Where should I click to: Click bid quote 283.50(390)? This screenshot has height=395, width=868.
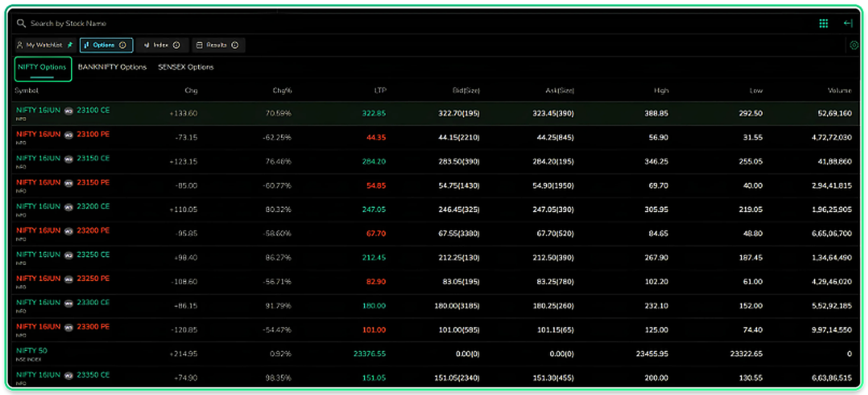[x=459, y=162]
